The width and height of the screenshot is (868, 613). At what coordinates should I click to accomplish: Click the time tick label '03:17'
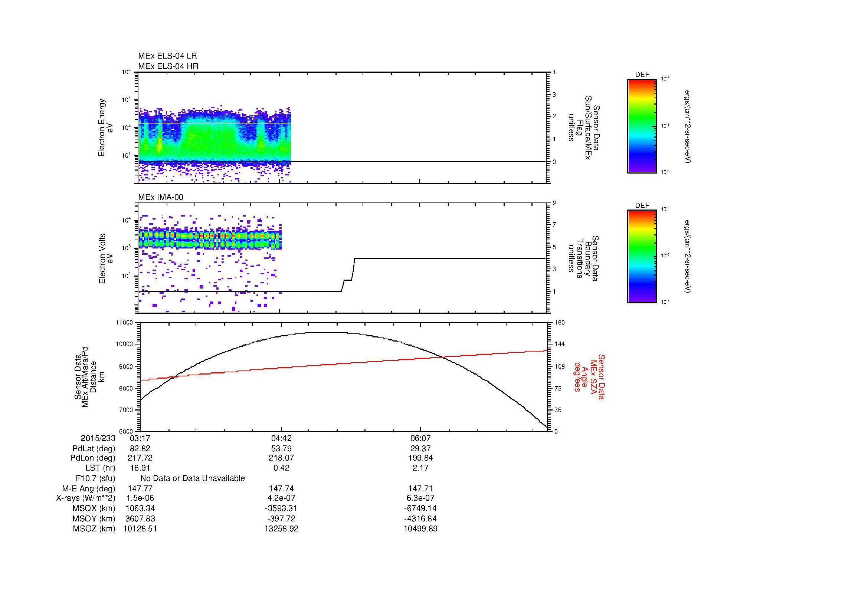click(x=140, y=438)
